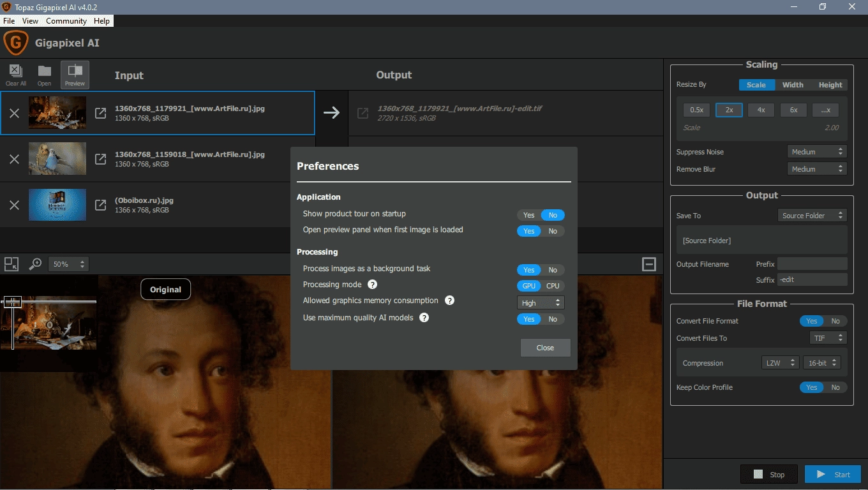868x490 pixels.
Task: Open 1360x768_1159018 source file externally
Action: coord(100,159)
